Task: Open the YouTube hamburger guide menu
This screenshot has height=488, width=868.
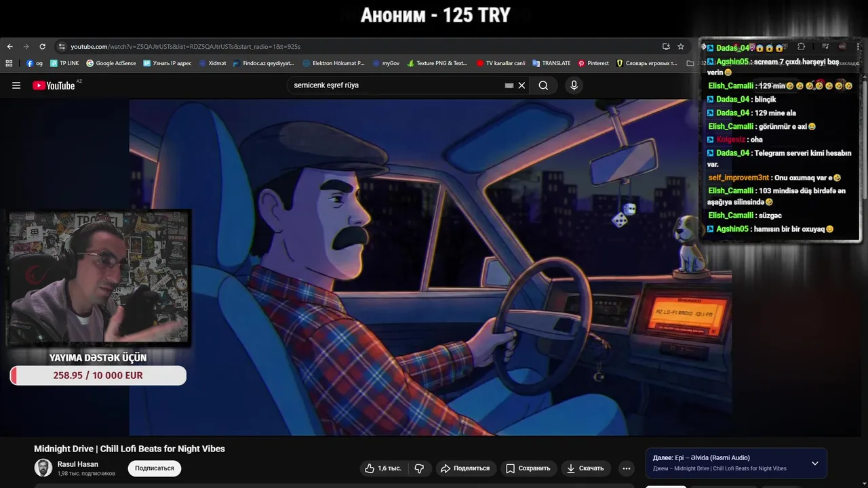Action: pyautogui.click(x=16, y=85)
